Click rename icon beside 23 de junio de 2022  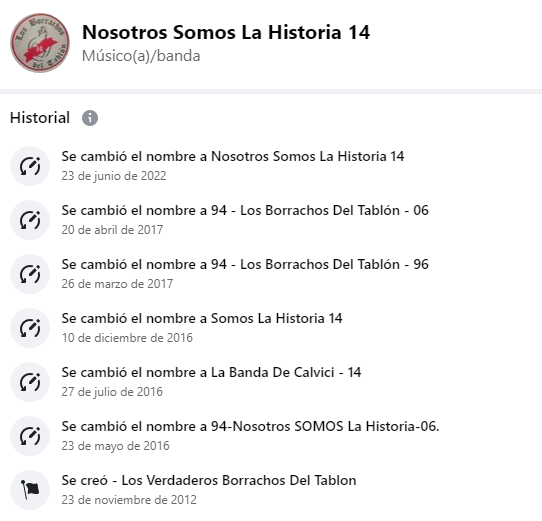(30, 166)
